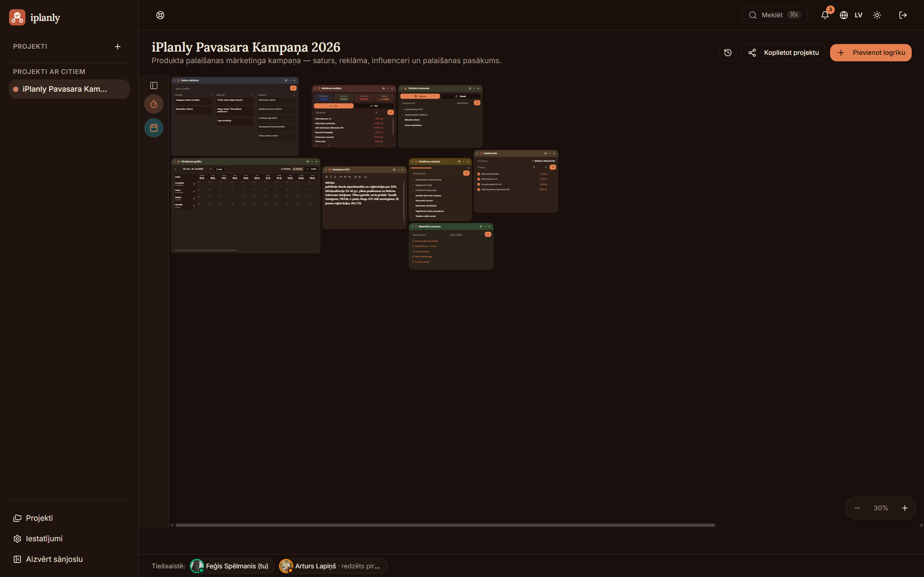Click Koplietot projektu button

pos(783,53)
